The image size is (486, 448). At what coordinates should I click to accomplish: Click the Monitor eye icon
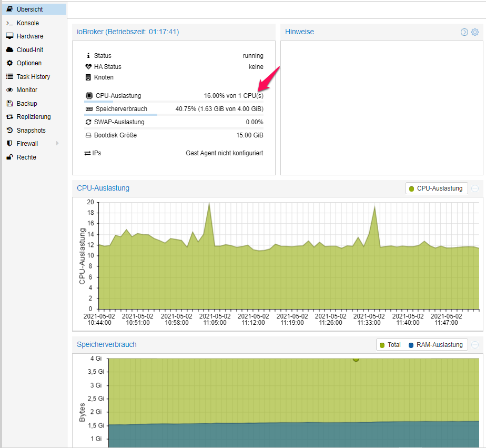[10, 90]
